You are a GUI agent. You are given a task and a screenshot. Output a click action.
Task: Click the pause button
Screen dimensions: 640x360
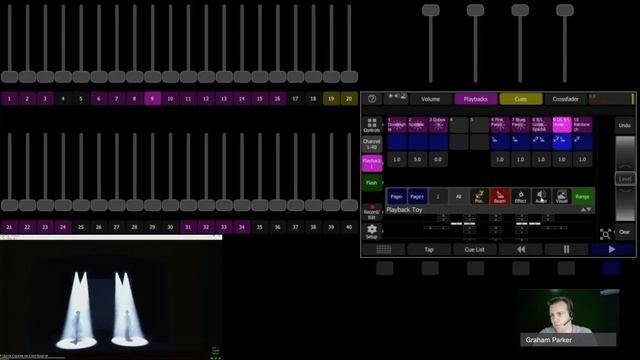(x=566, y=249)
